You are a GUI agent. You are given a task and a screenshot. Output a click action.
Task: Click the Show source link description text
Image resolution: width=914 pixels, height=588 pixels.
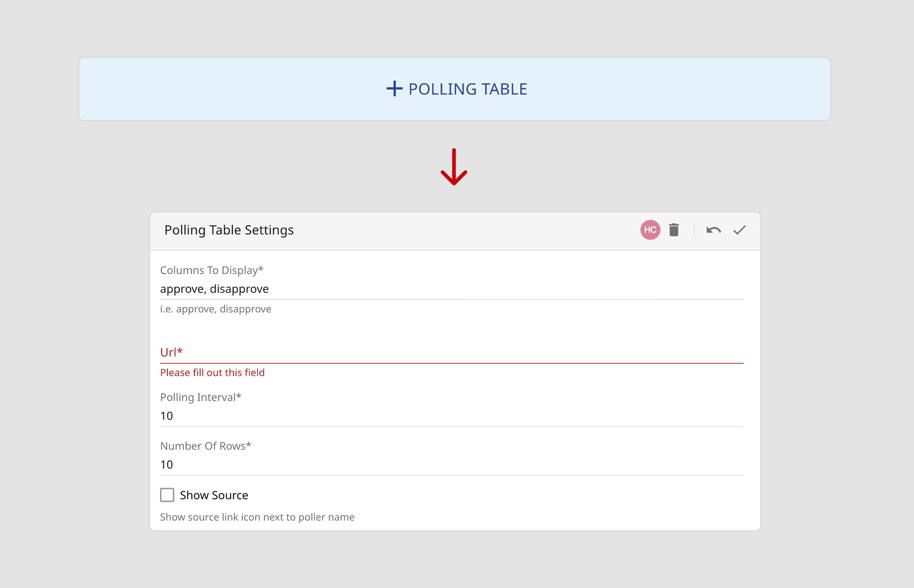point(257,517)
